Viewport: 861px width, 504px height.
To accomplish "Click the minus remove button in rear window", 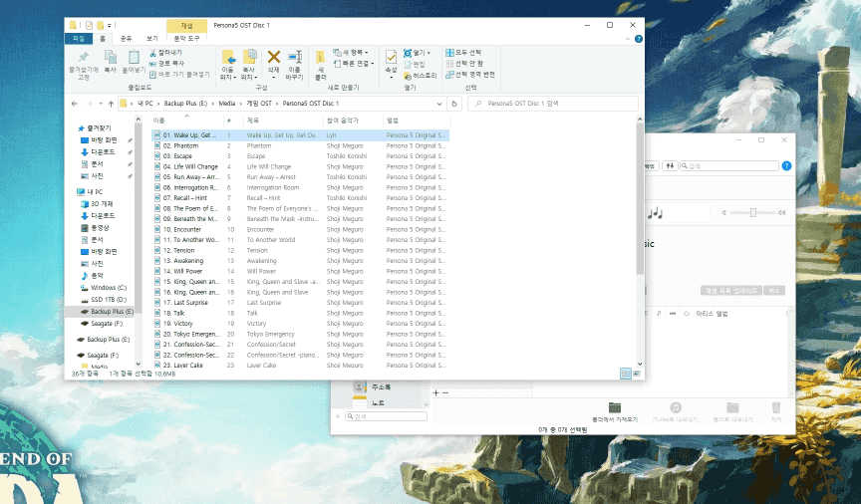I will (445, 392).
